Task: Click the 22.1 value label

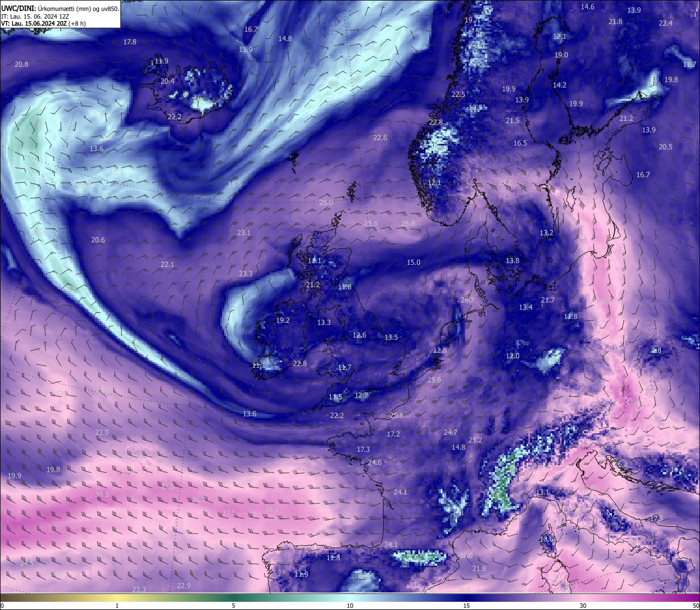Action: pyautogui.click(x=167, y=265)
